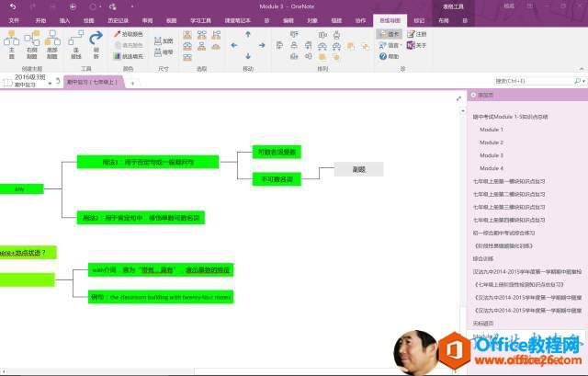This screenshot has width=588, height=376.
Task: Click the first selection icon in the 选取 group
Action: point(187,35)
